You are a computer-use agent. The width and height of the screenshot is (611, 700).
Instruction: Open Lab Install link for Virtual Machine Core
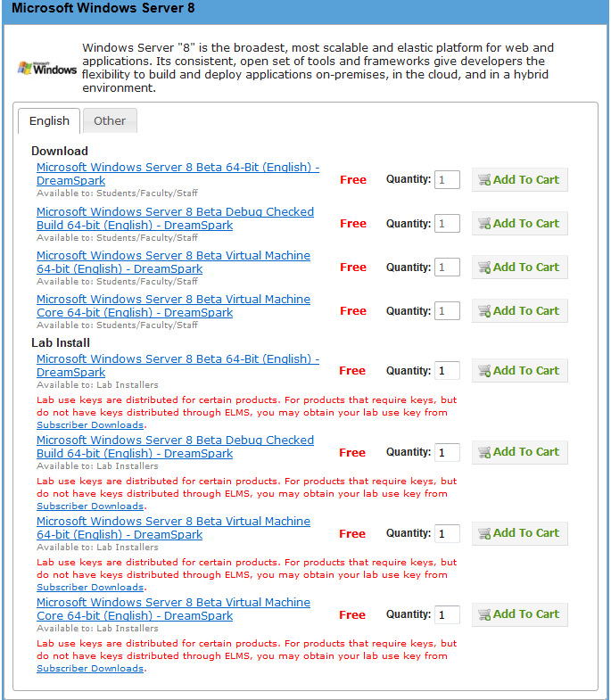[x=173, y=609]
